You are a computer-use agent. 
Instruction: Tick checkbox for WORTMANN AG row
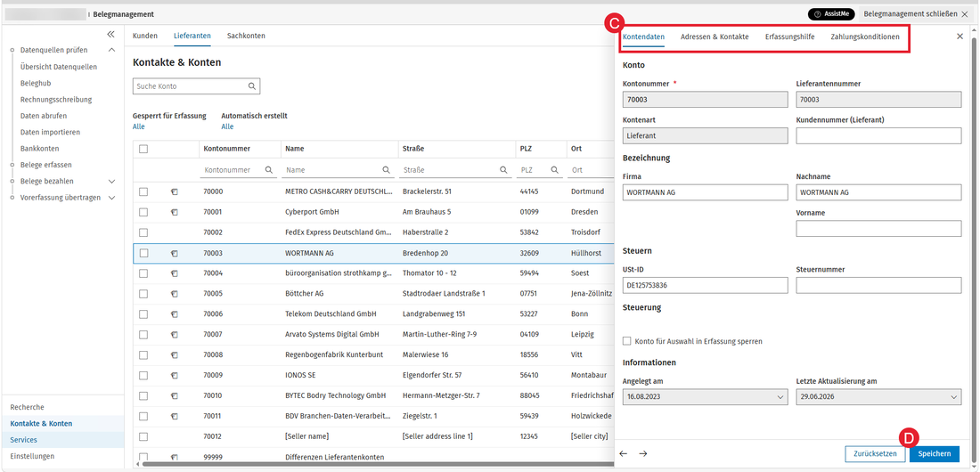[x=143, y=253]
